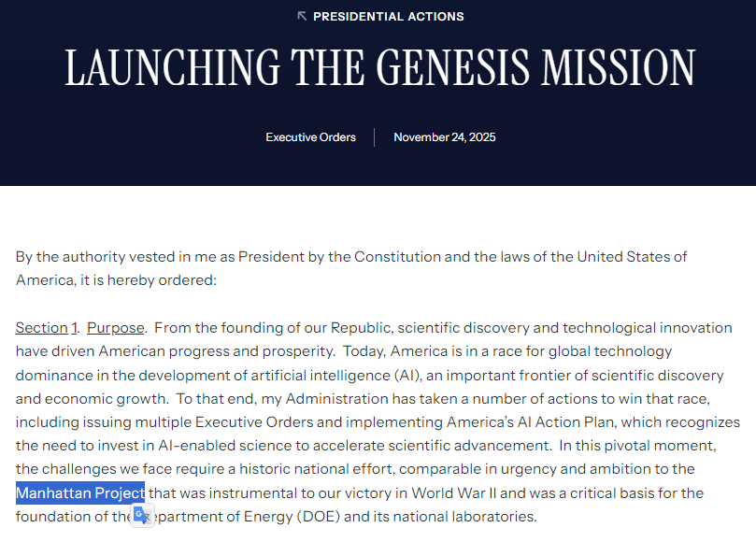Click the underlined Purpose heading
The width and height of the screenshot is (756, 542).
[116, 328]
